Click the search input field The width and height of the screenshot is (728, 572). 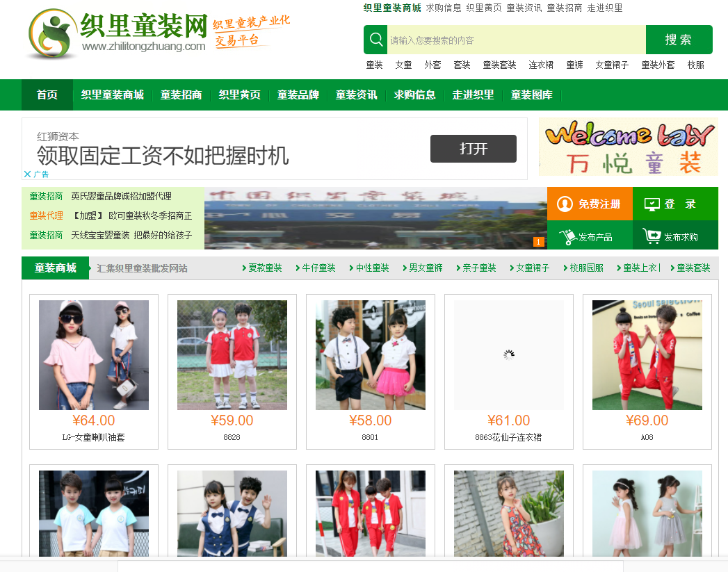(517, 40)
